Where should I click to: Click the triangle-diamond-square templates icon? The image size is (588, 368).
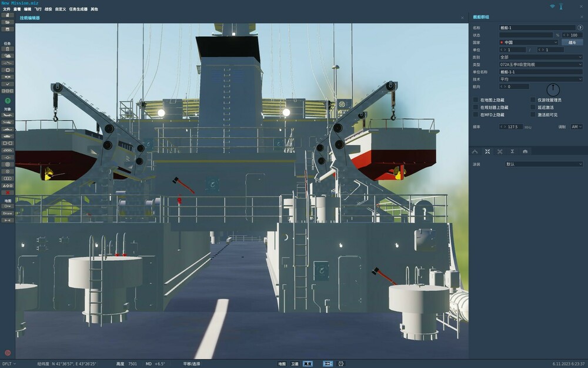coord(7,185)
